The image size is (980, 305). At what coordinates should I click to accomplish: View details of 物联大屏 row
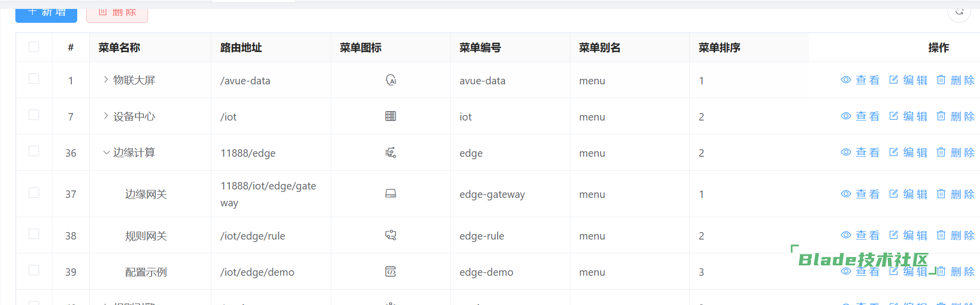click(x=860, y=80)
